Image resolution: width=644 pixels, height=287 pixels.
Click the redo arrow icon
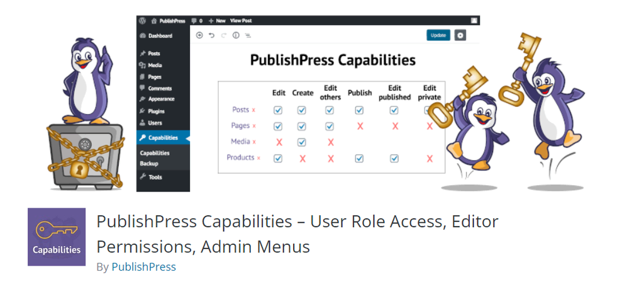click(224, 35)
